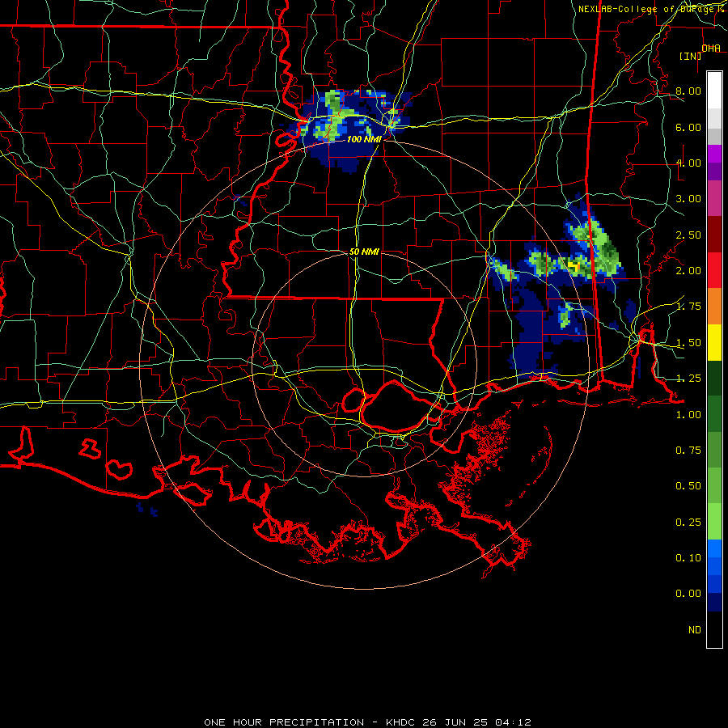Click the "0.10" legend value
The image size is (728, 728).
688,558
